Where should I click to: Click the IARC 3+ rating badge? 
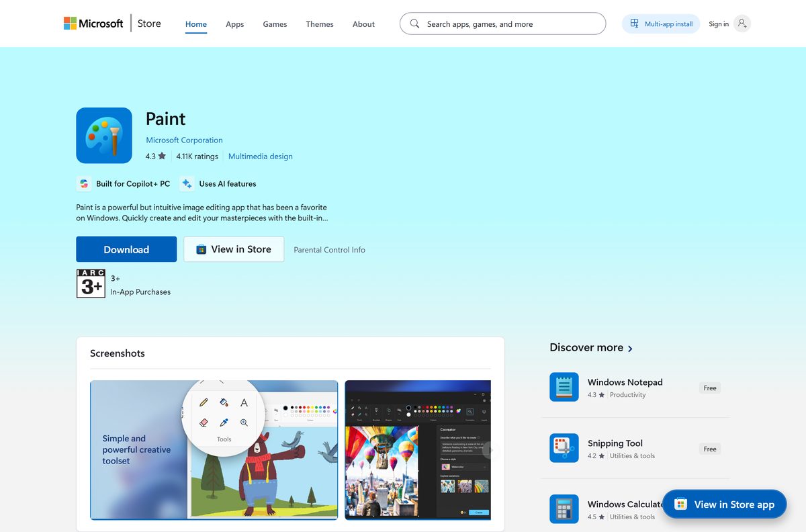tap(91, 283)
